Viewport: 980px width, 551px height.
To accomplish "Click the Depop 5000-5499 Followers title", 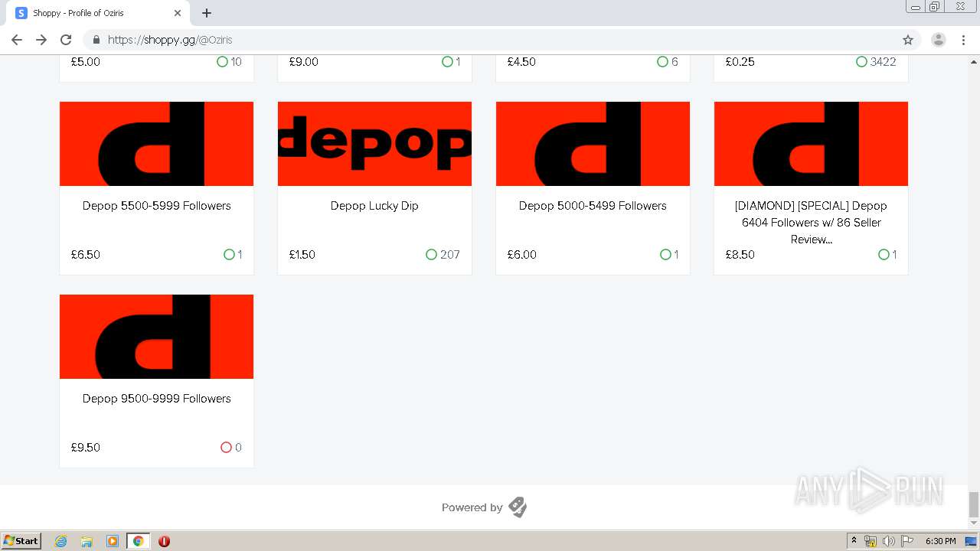I will pos(593,206).
